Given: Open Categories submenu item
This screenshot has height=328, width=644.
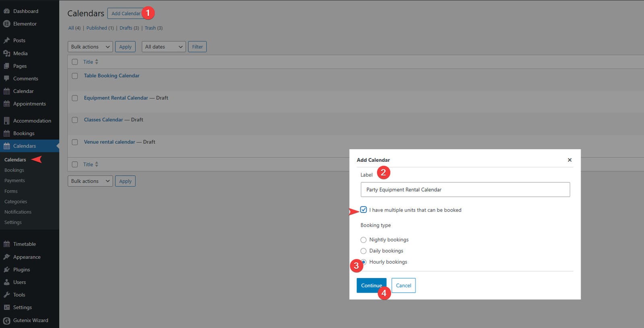Looking at the screenshot, I should pos(16,202).
